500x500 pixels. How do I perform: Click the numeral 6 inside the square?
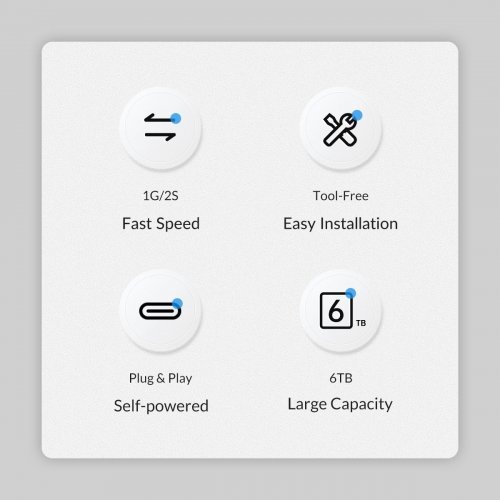click(x=336, y=311)
